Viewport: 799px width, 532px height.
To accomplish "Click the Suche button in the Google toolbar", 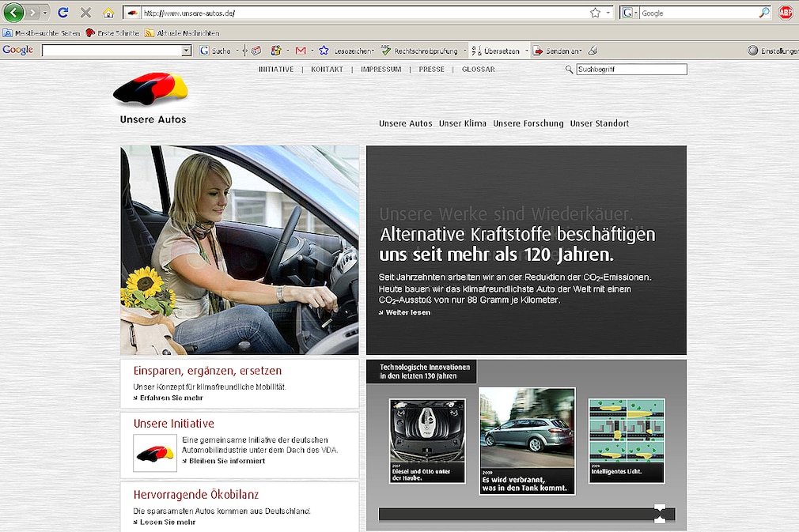I will 215,51.
